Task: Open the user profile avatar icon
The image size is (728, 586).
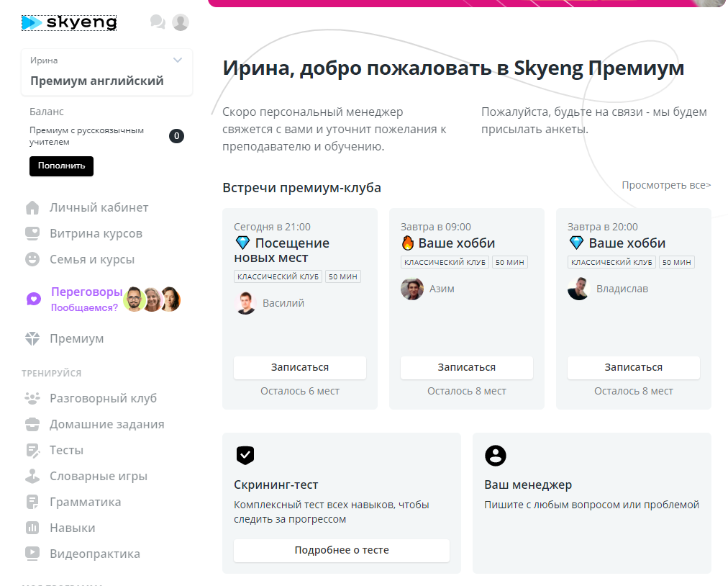Action: point(181,22)
